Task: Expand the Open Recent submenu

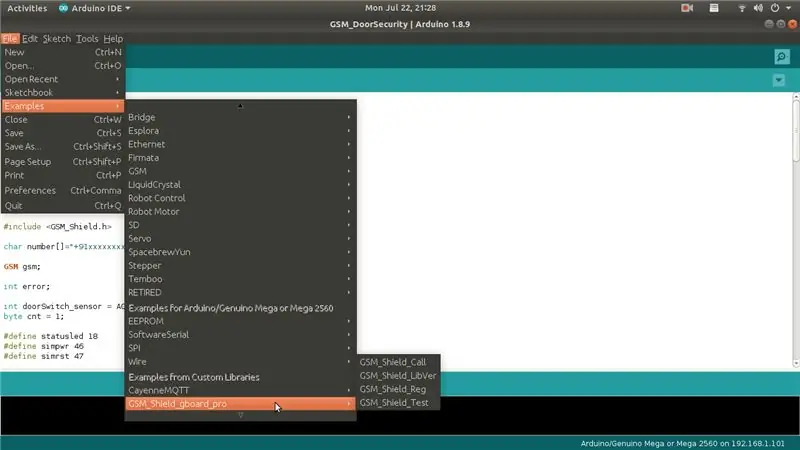Action: point(63,79)
